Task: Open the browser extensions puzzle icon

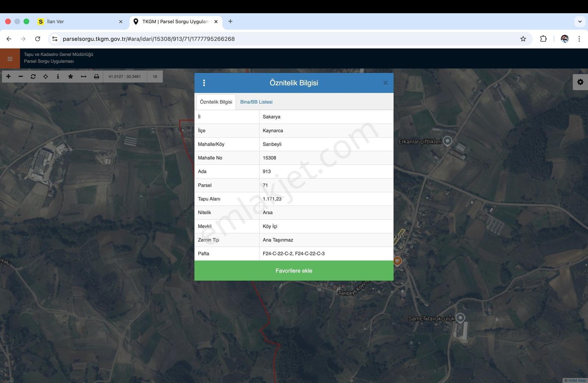Action: pos(543,39)
